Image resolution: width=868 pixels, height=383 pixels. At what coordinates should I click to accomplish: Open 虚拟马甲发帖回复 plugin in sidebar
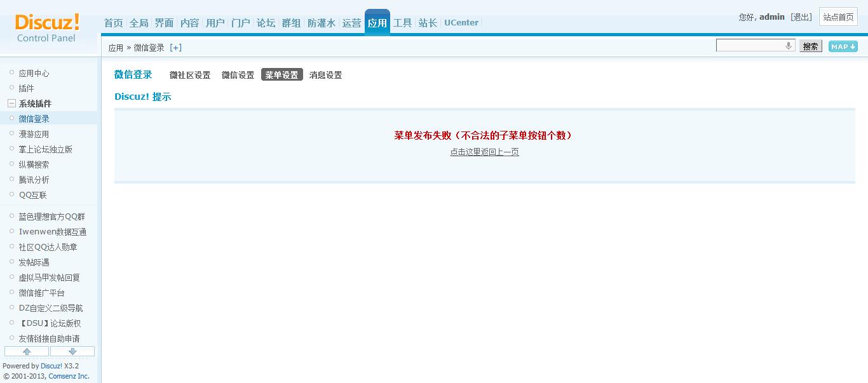(x=50, y=278)
